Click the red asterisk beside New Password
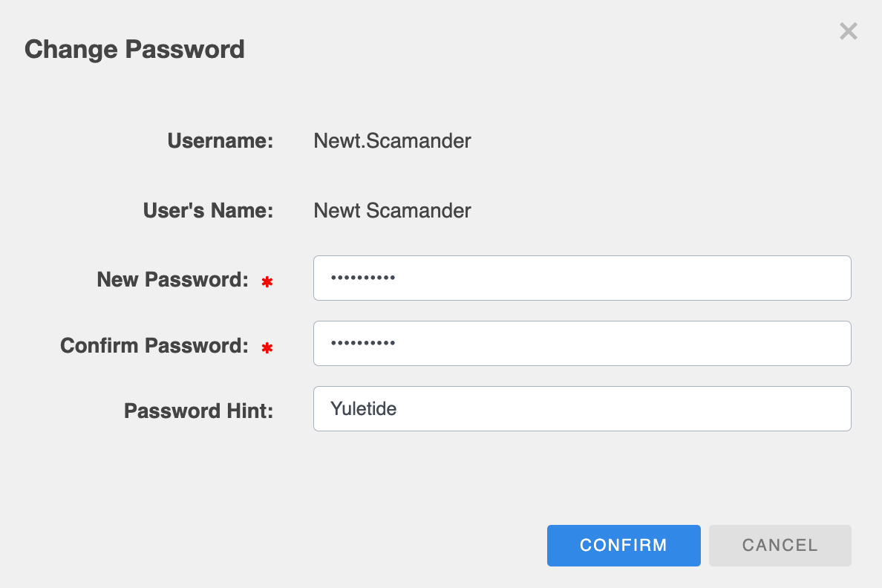The image size is (882, 588). tap(267, 282)
